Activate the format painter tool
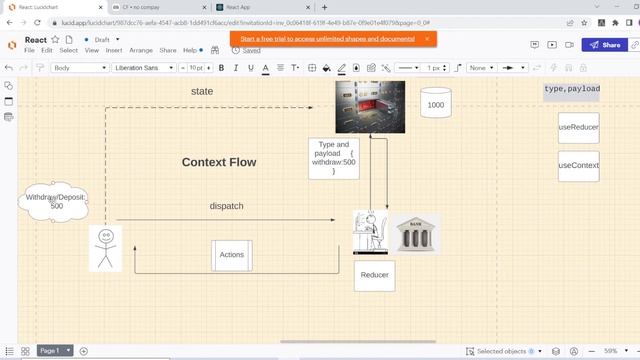The height and width of the screenshot is (360, 640). coord(40,68)
